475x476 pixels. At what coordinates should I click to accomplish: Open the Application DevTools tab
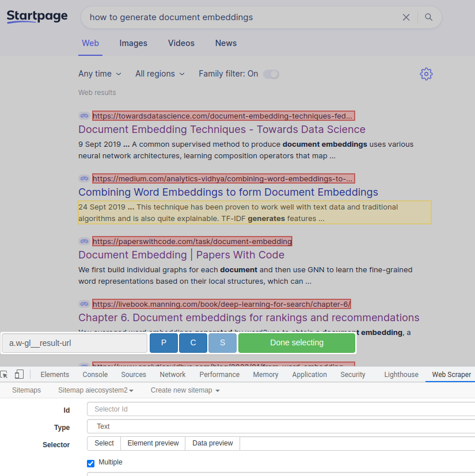click(x=310, y=375)
